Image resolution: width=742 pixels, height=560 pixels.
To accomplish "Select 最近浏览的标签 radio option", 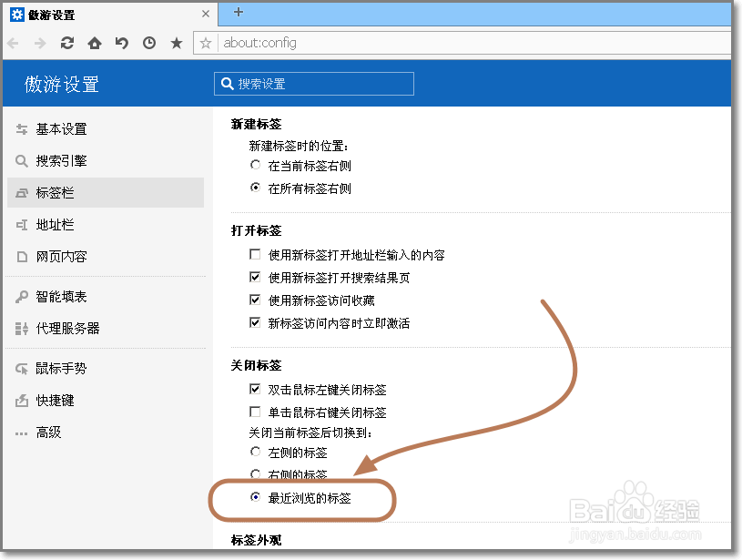I will 256,496.
